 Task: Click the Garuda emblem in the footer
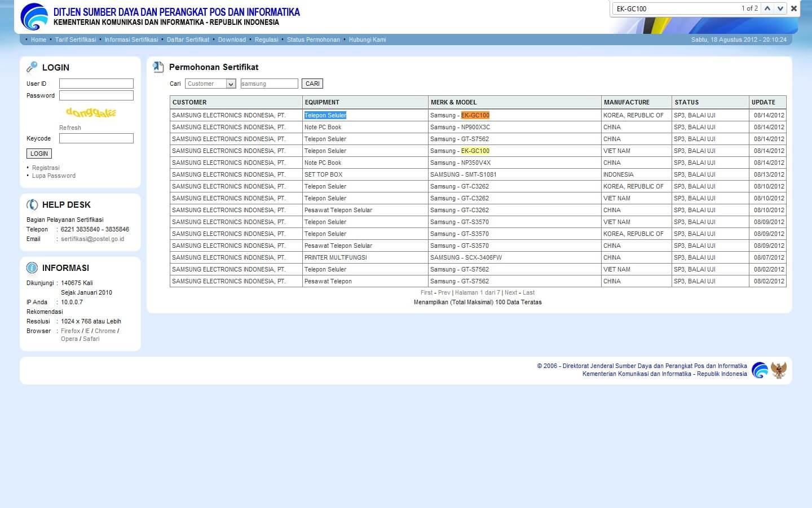[x=779, y=370]
